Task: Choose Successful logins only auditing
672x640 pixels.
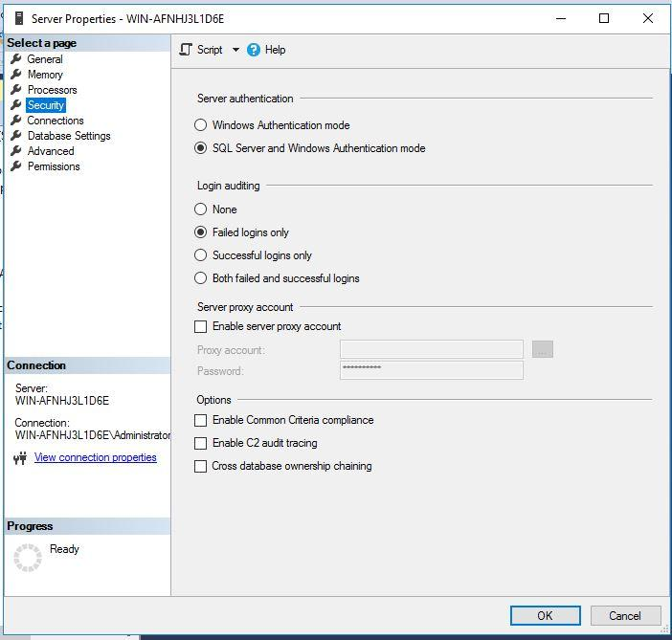Action: pos(201,255)
